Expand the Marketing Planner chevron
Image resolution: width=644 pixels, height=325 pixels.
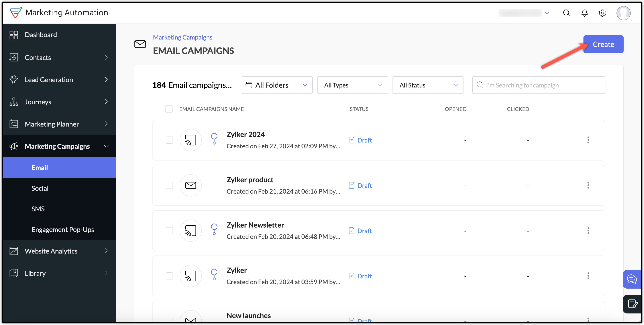coord(106,124)
